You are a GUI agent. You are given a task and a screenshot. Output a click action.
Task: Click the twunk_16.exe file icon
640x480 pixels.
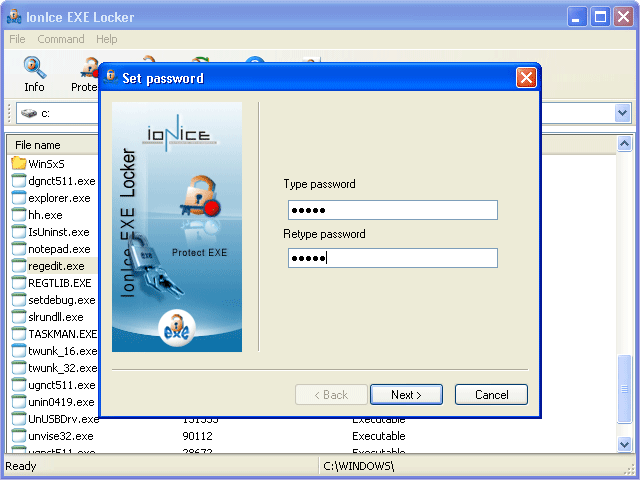pyautogui.click(x=19, y=351)
